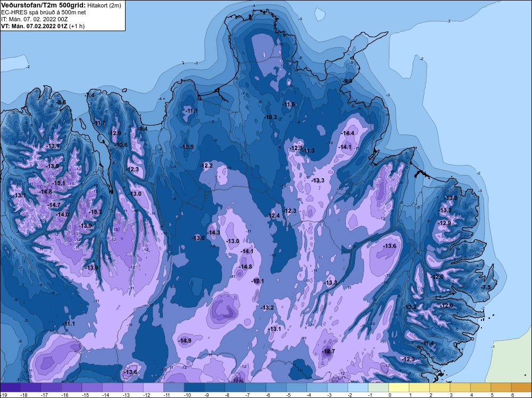
Task: Click the -15.1 temperature label
Action: point(59,183)
